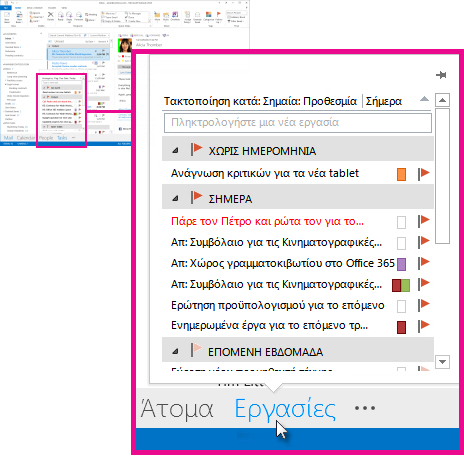
Task: Click flag on the Συμβόλαιο row with red-green category
Action: click(x=424, y=284)
